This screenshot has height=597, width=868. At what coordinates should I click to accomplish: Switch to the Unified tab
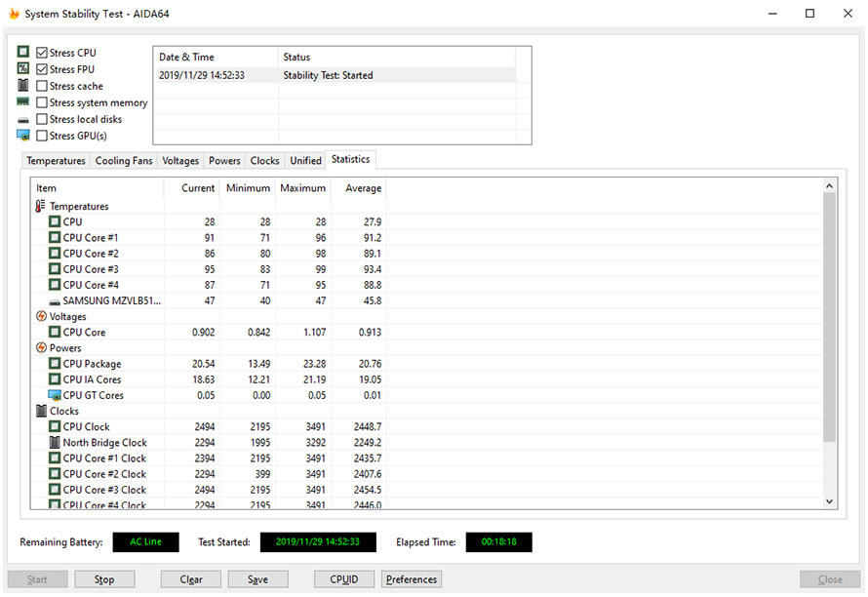click(305, 161)
